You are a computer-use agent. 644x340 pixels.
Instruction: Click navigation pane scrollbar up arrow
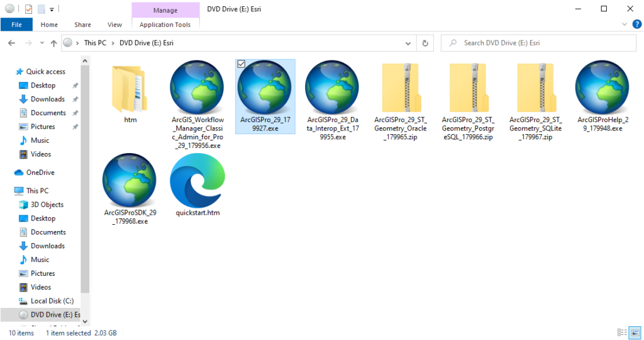tap(85, 61)
